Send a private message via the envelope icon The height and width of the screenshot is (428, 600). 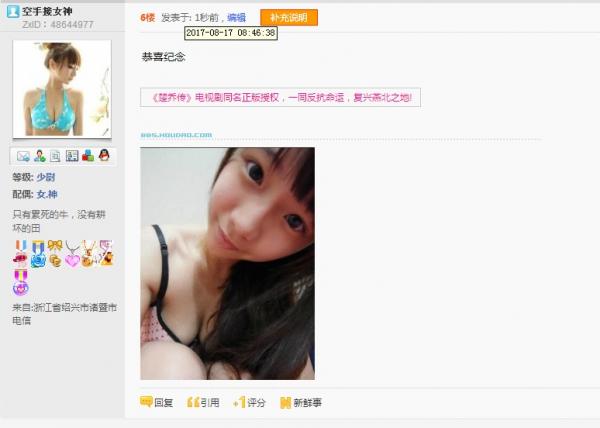tap(23, 156)
